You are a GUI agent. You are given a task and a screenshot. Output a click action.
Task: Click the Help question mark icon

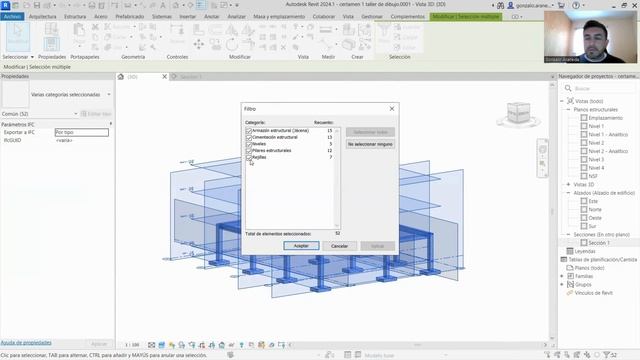point(576,5)
